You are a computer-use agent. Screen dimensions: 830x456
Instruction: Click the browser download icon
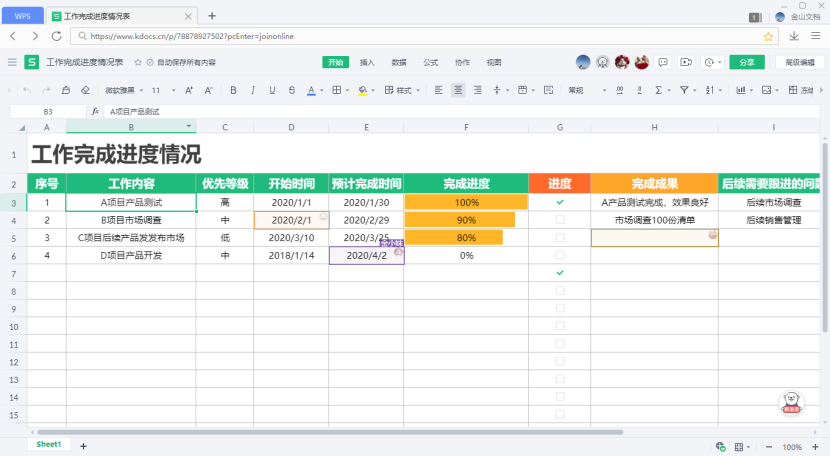[x=793, y=36]
